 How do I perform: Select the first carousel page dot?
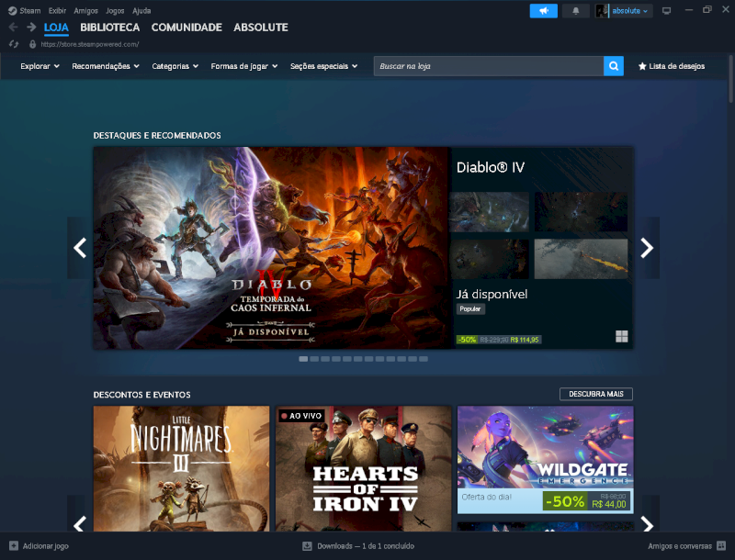pyautogui.click(x=303, y=359)
